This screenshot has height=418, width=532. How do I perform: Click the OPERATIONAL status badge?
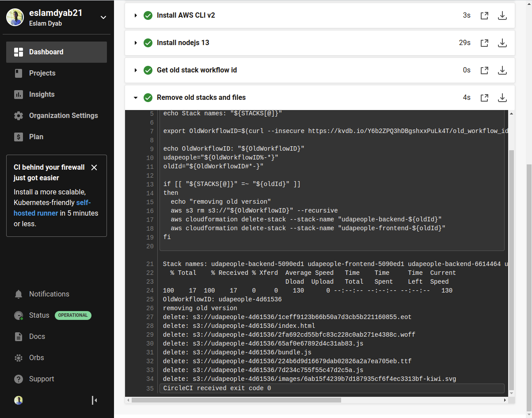click(x=73, y=315)
